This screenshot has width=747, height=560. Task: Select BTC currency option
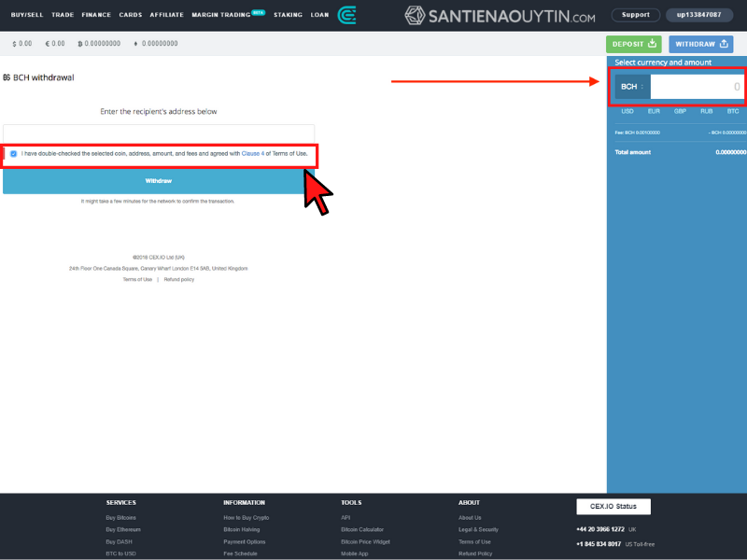[x=733, y=111]
